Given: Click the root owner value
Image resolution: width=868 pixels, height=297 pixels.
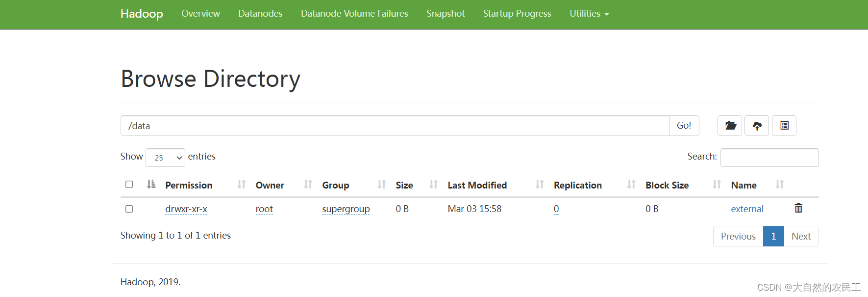Looking at the screenshot, I should click(x=264, y=209).
